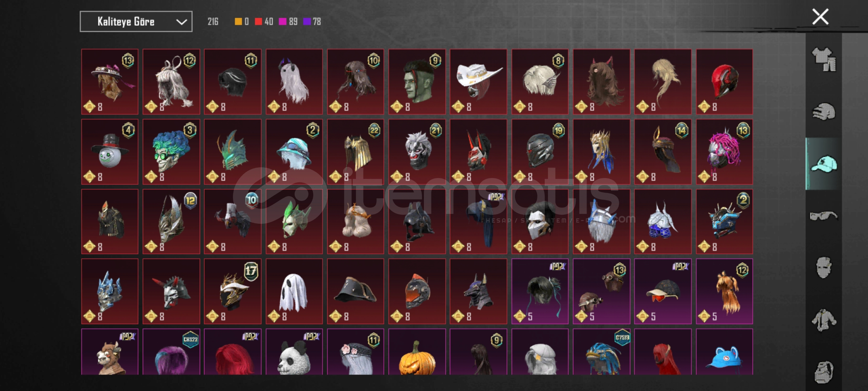
Task: Select the white cowboy hat item
Action: (478, 82)
